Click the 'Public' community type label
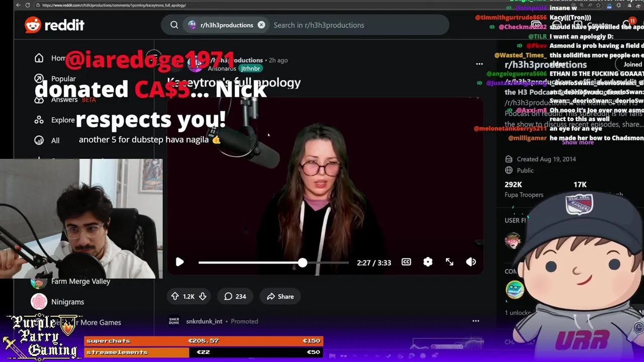644x362 pixels. pyautogui.click(x=525, y=170)
